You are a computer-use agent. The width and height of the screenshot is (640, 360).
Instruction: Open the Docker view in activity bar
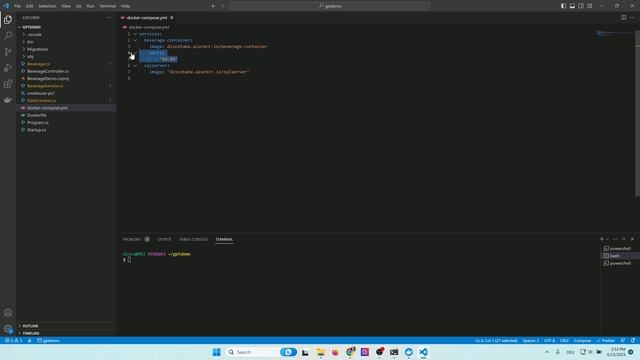tap(8, 100)
